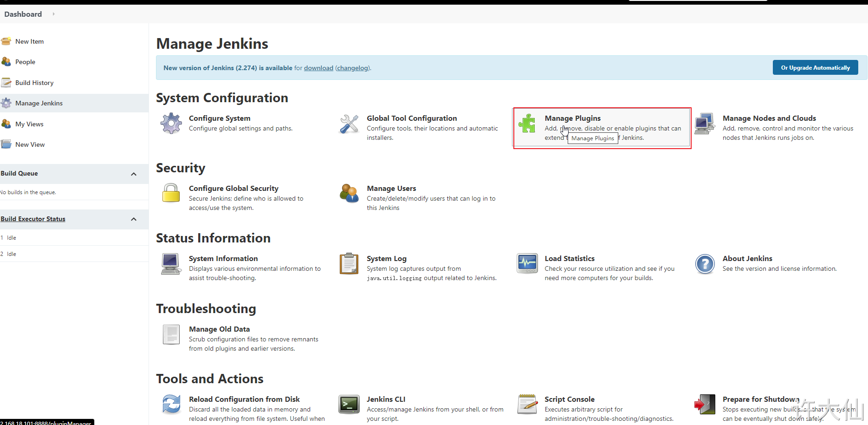The image size is (868, 425).
Task: Click the Manage Jenkins gear icon in sidebar
Action: coord(6,103)
